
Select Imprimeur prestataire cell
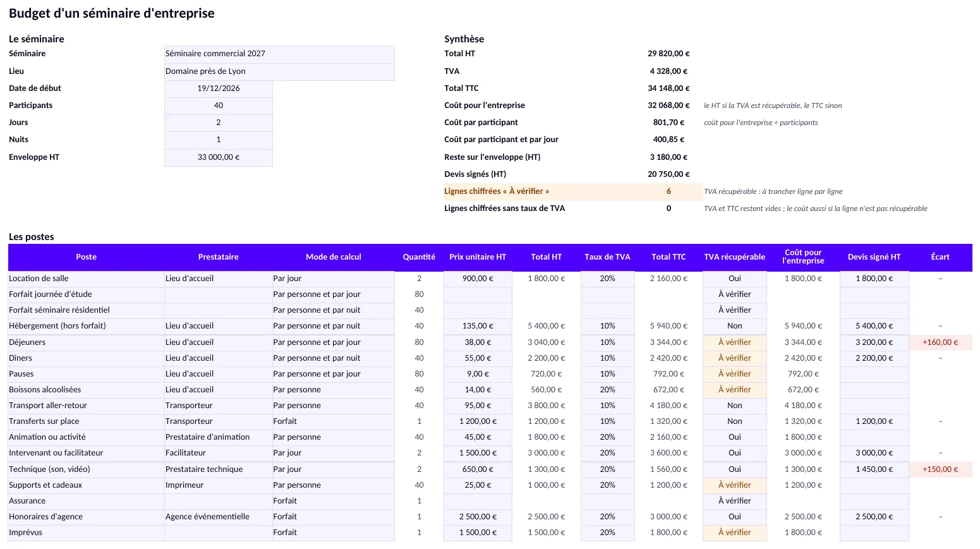tap(219, 485)
